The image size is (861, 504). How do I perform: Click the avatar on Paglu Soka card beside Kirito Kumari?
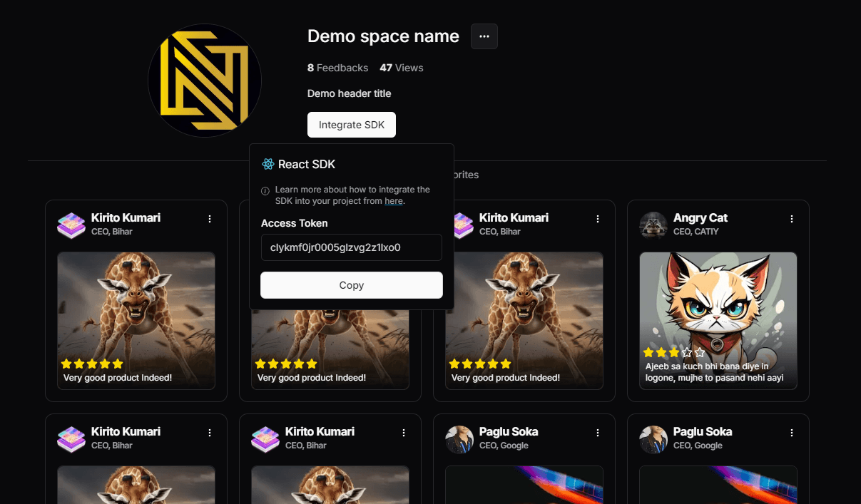pyautogui.click(x=459, y=438)
